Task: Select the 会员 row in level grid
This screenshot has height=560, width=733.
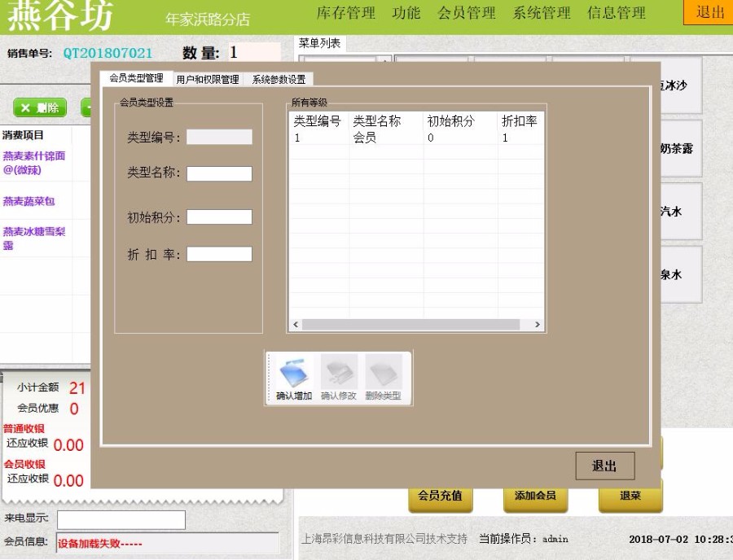Action: (416, 138)
